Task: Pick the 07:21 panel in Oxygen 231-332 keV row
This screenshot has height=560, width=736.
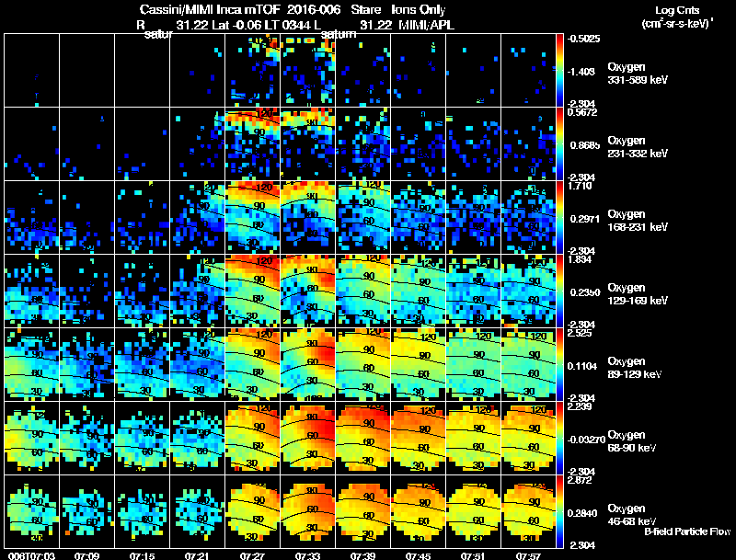Action: click(198, 144)
